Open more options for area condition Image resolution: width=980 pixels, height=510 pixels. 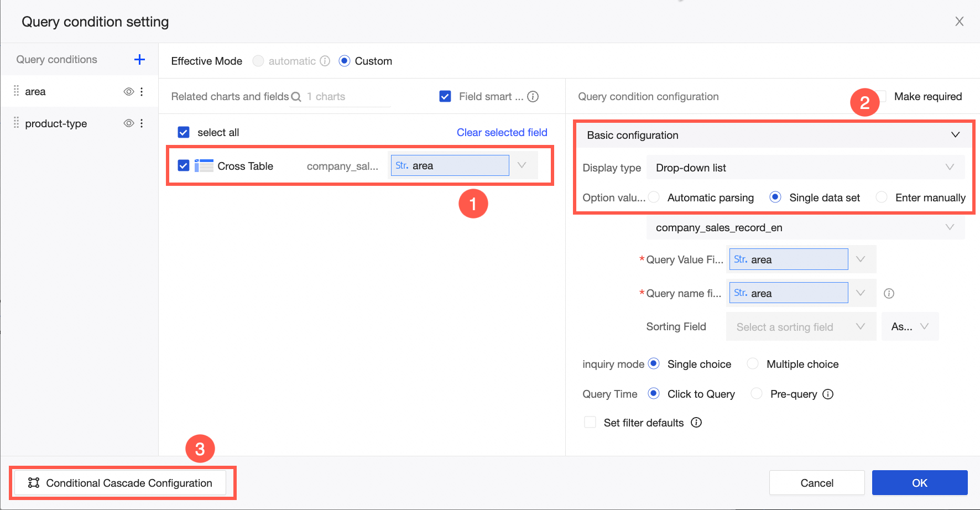point(142,92)
